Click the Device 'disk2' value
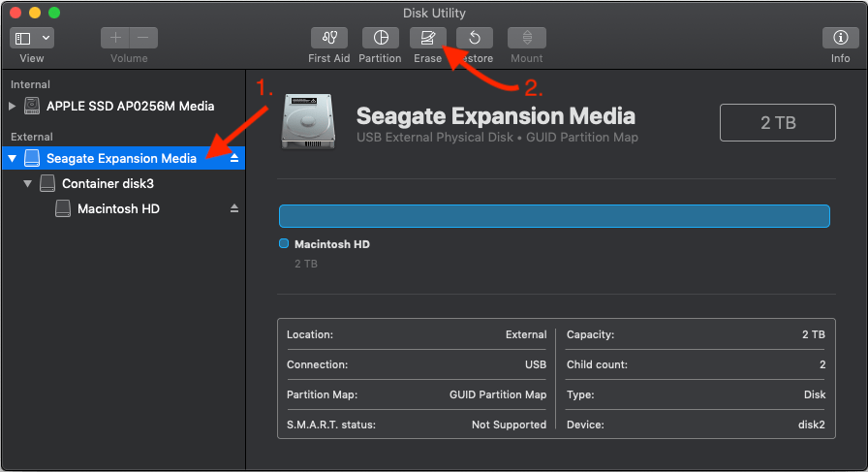The width and height of the screenshot is (868, 472). (812, 425)
